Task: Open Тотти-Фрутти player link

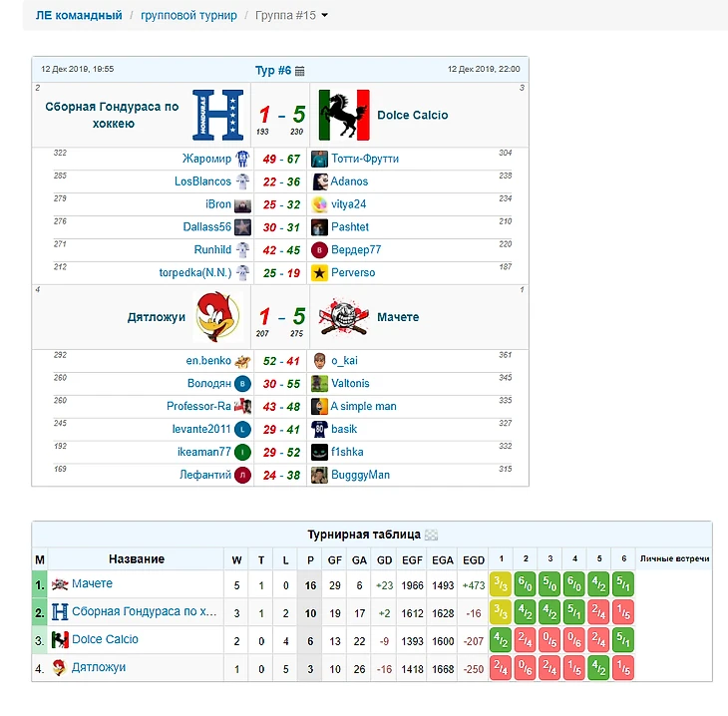Action: [365, 159]
